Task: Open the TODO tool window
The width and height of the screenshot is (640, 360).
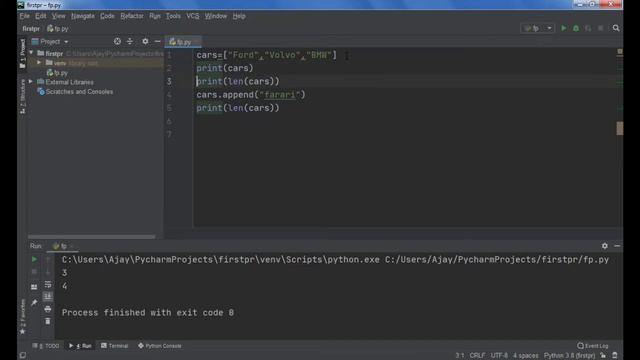Action: click(x=47, y=346)
